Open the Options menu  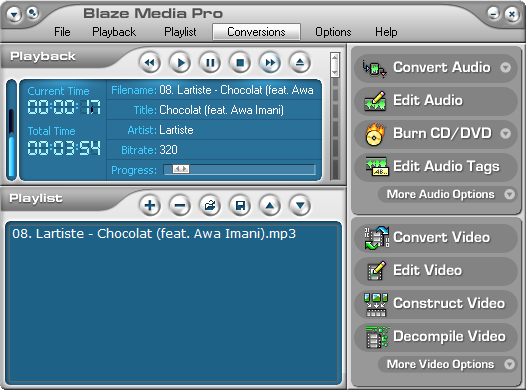coord(333,32)
